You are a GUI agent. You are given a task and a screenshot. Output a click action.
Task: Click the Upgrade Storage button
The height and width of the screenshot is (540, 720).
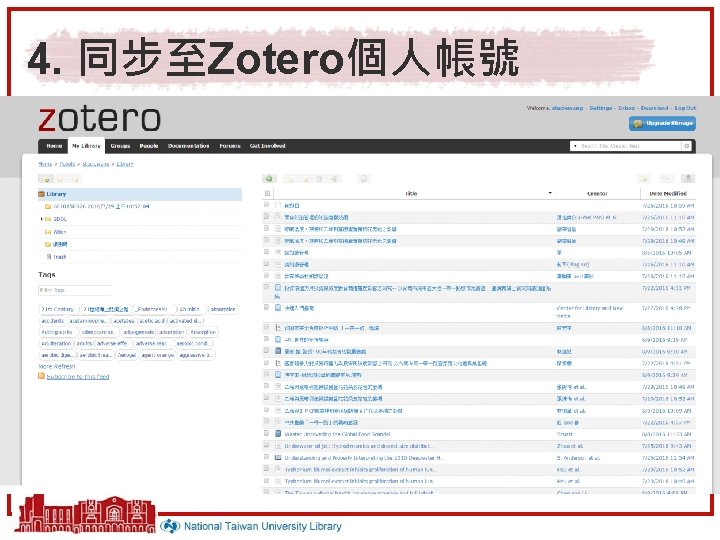pyautogui.click(x=662, y=124)
